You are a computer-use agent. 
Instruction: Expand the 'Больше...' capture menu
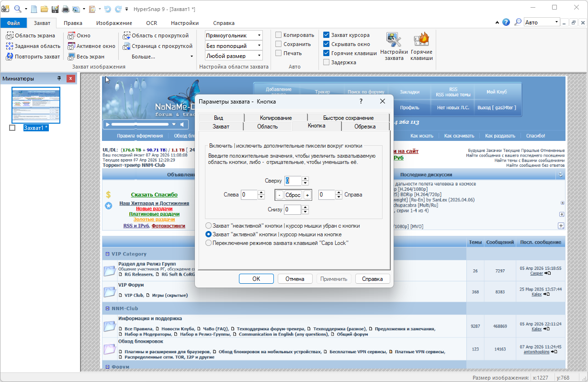158,57
